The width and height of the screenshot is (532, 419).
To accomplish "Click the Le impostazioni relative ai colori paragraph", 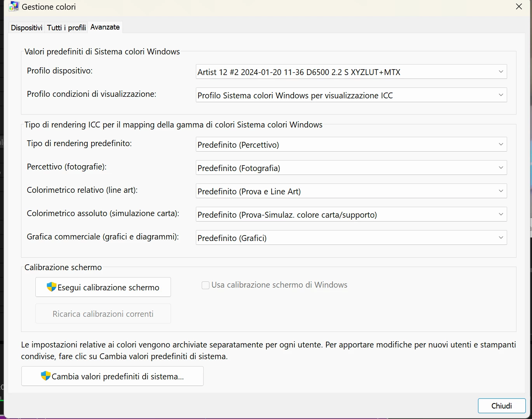I will coord(269,351).
